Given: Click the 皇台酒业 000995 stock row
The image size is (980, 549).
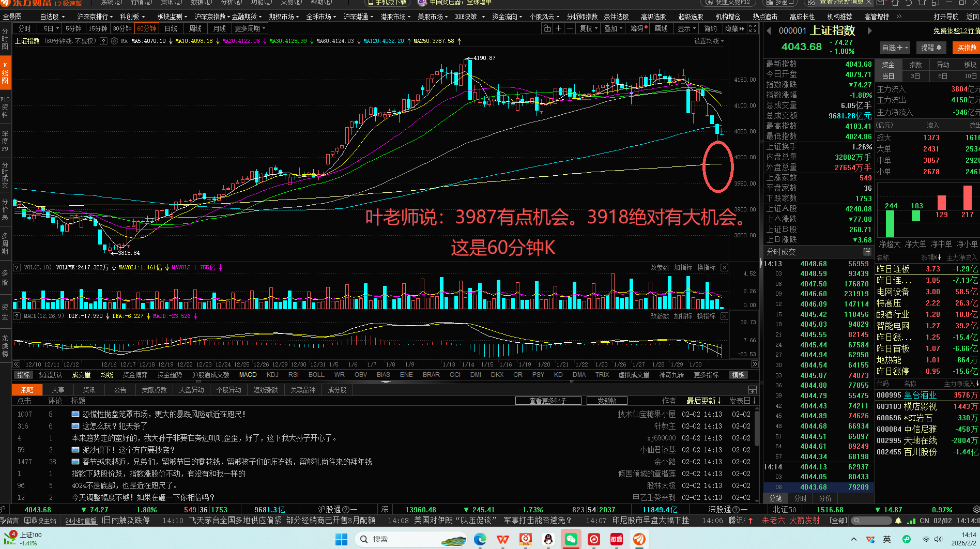Looking at the screenshot, I should (x=927, y=395).
